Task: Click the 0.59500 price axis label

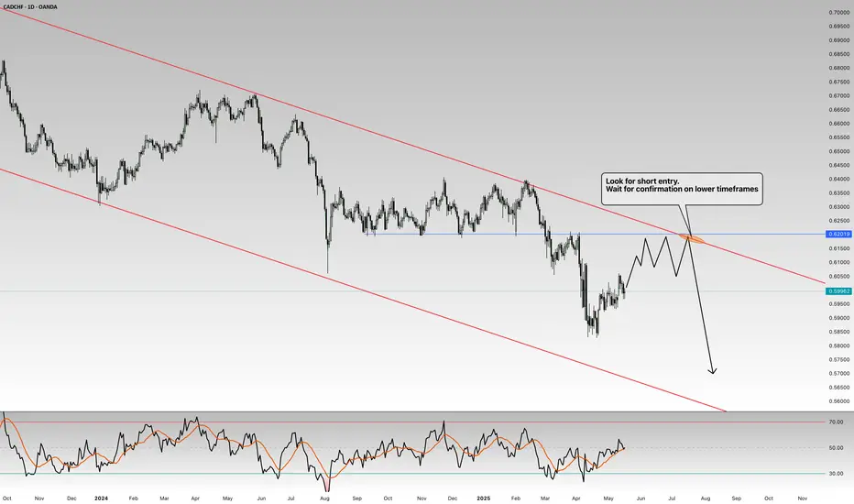Action: point(838,304)
